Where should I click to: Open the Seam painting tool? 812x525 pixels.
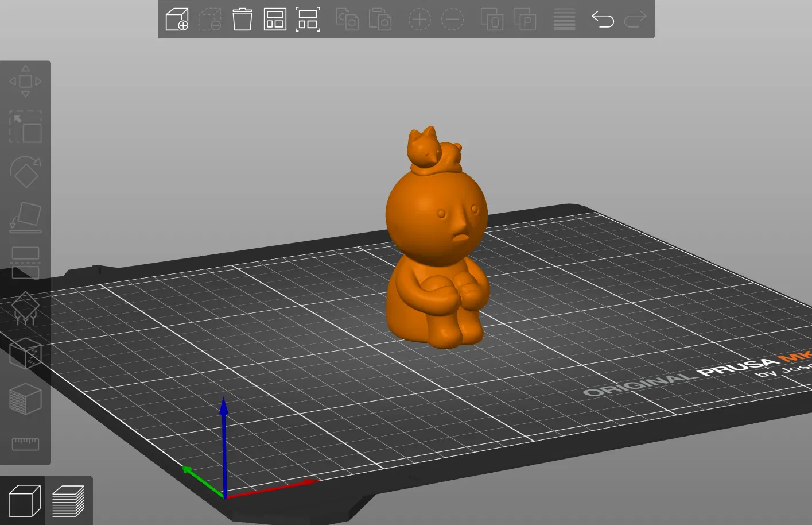click(25, 353)
